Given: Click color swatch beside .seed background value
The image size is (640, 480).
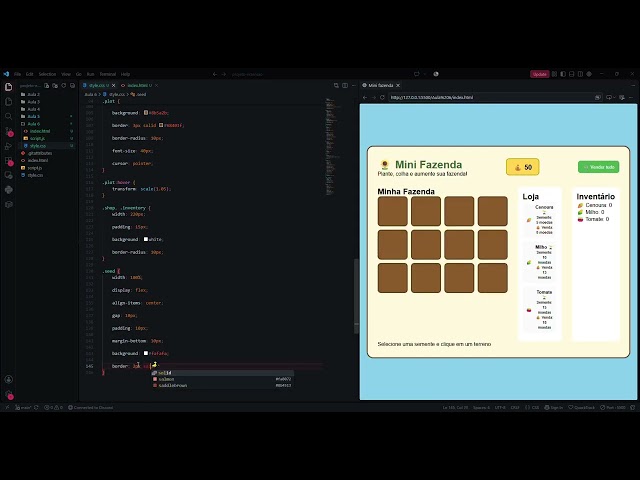Looking at the screenshot, I should pyautogui.click(x=146, y=353).
